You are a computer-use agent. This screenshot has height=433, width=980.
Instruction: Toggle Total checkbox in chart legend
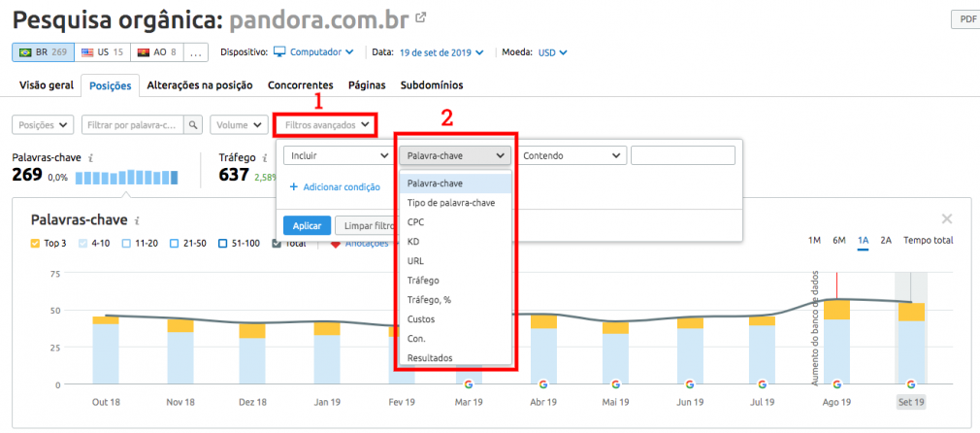coord(277,244)
